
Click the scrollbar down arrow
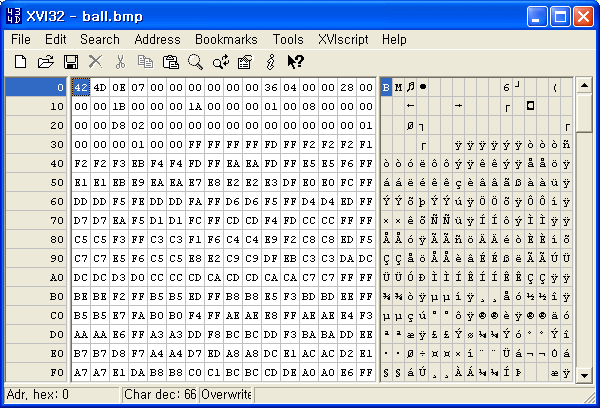click(584, 375)
